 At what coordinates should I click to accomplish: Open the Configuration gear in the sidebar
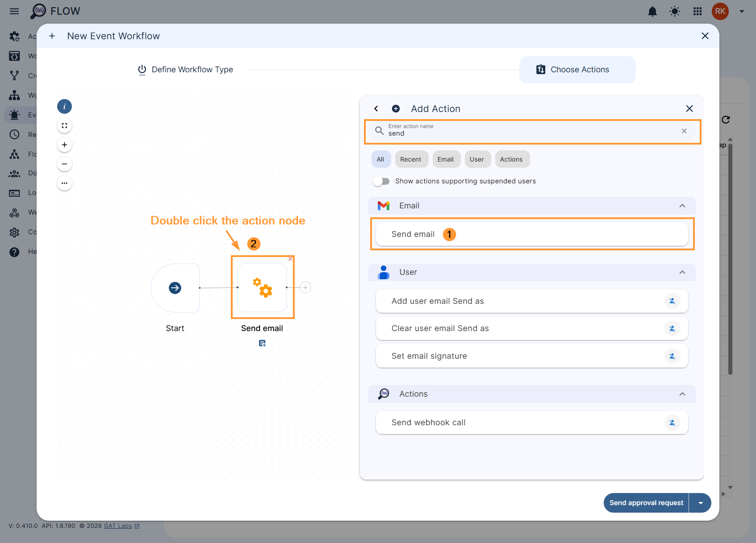[x=14, y=232]
